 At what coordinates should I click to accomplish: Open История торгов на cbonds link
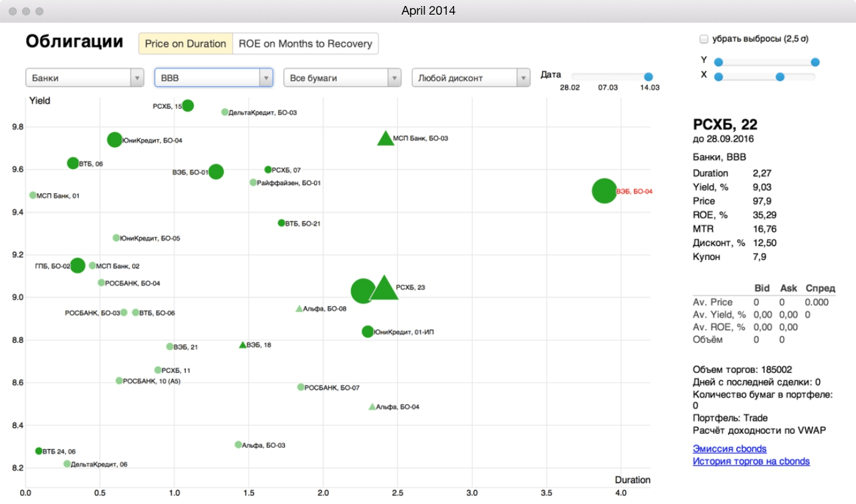click(751, 461)
